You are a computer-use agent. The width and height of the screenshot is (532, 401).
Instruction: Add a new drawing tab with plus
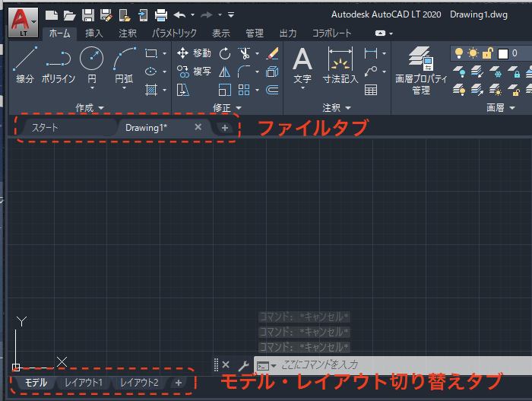coord(225,128)
